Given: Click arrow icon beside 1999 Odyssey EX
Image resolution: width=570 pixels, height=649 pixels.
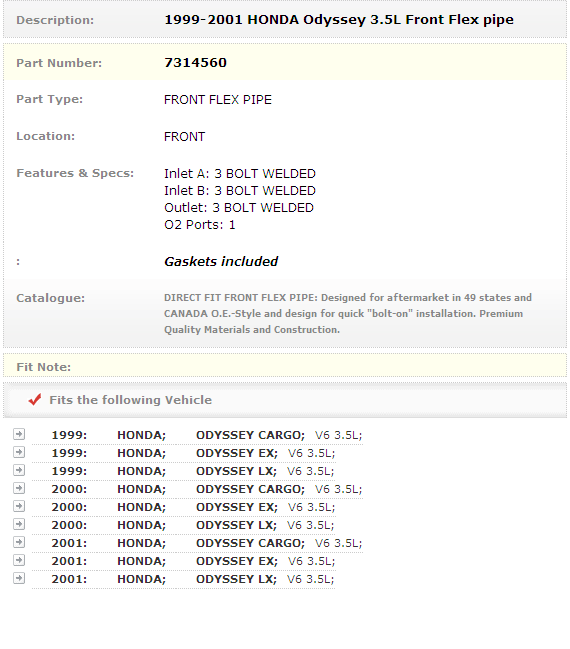Looking at the screenshot, I should pyautogui.click(x=19, y=452).
